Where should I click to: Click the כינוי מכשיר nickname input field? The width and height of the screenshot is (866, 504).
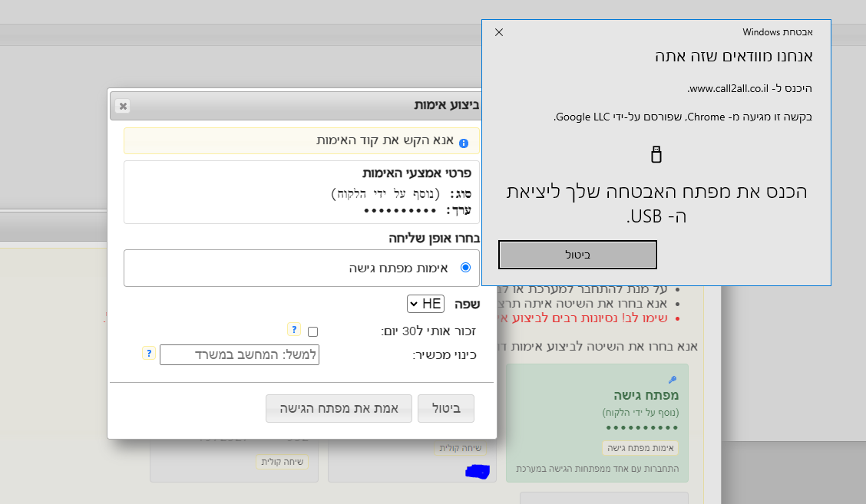point(239,354)
